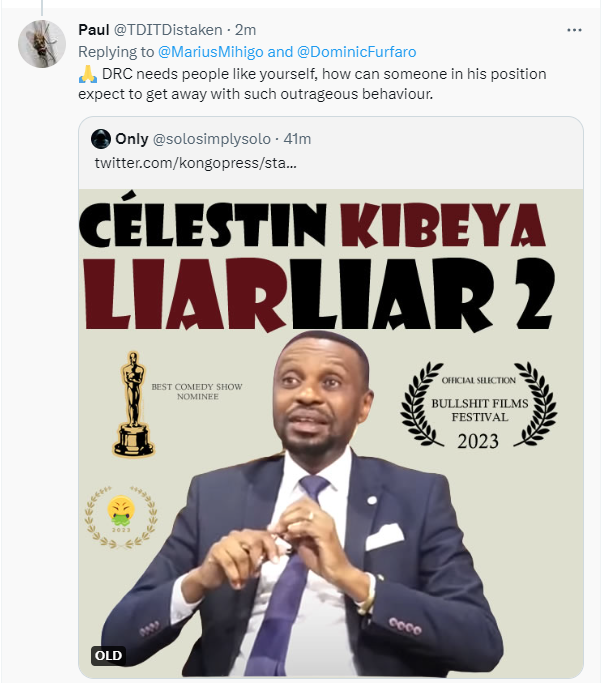Screen dimensions: 603x683
Task: Open the quoted tweet's 41m timestamp
Action: pyautogui.click(x=297, y=139)
